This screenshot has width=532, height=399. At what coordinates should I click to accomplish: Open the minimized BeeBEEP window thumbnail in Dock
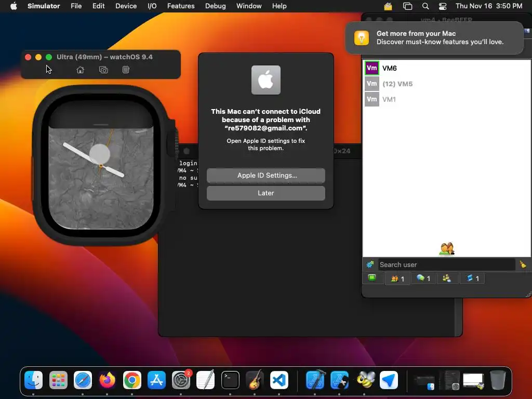[x=473, y=381]
